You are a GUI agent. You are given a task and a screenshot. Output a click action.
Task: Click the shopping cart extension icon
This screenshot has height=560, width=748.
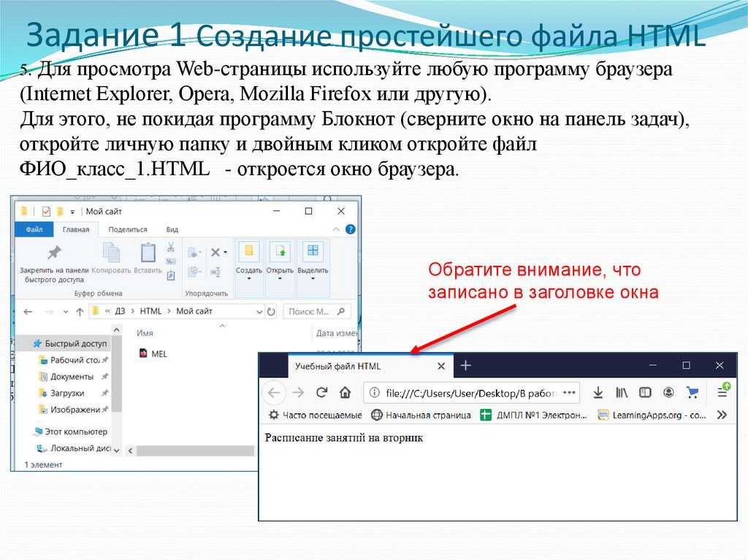pos(692,393)
